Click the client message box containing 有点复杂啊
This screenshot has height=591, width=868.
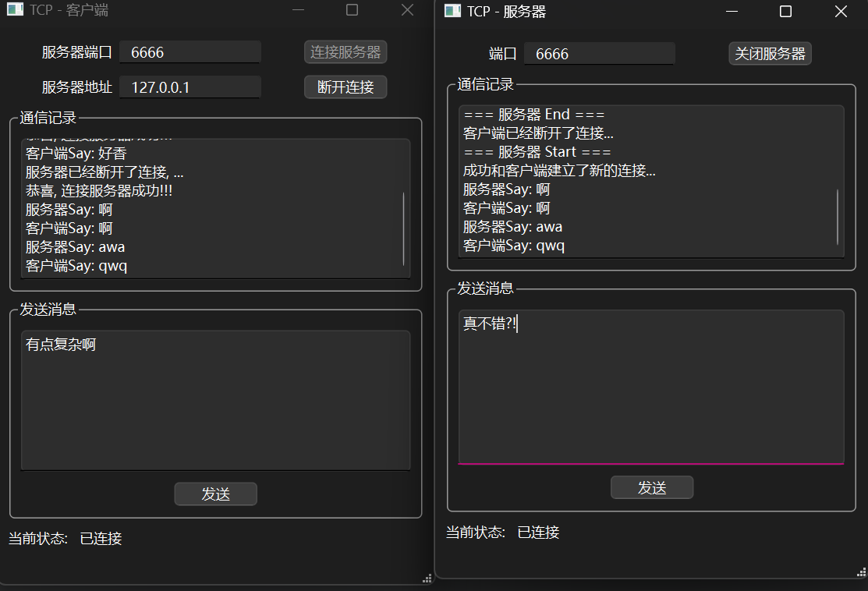215,399
